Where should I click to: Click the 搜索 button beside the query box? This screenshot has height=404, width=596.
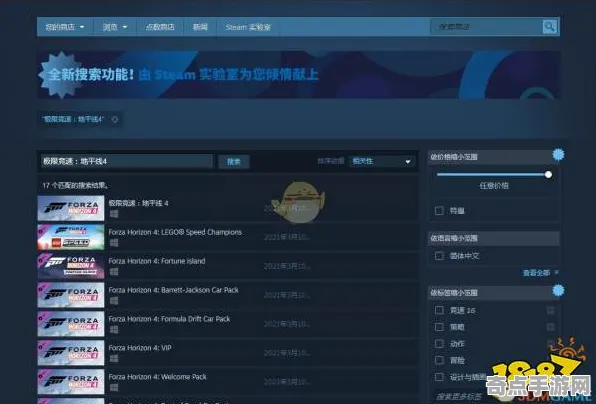pyautogui.click(x=234, y=162)
